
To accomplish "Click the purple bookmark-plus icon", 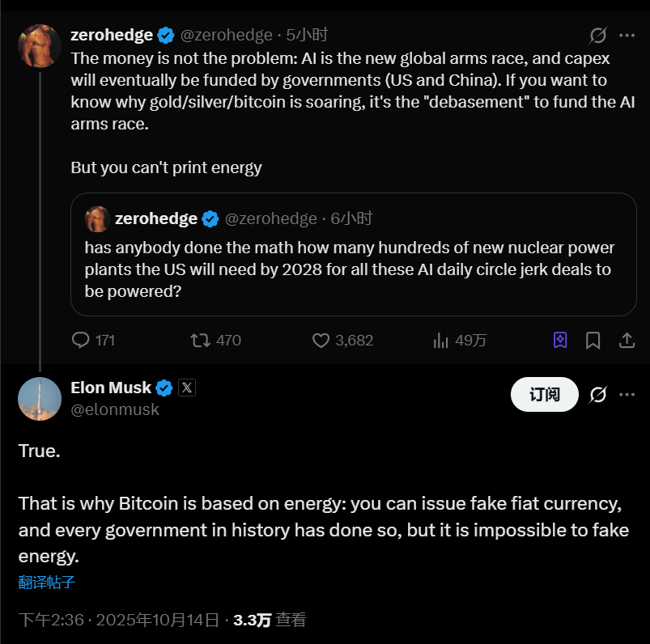I will click(x=560, y=340).
